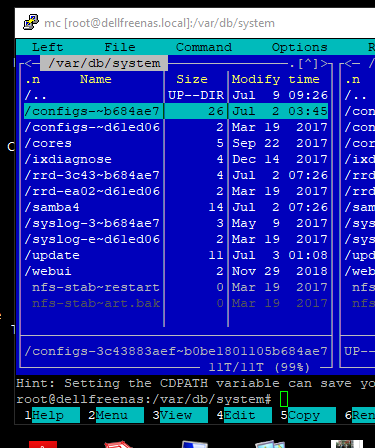Click the 1Help function key button

[52, 415]
